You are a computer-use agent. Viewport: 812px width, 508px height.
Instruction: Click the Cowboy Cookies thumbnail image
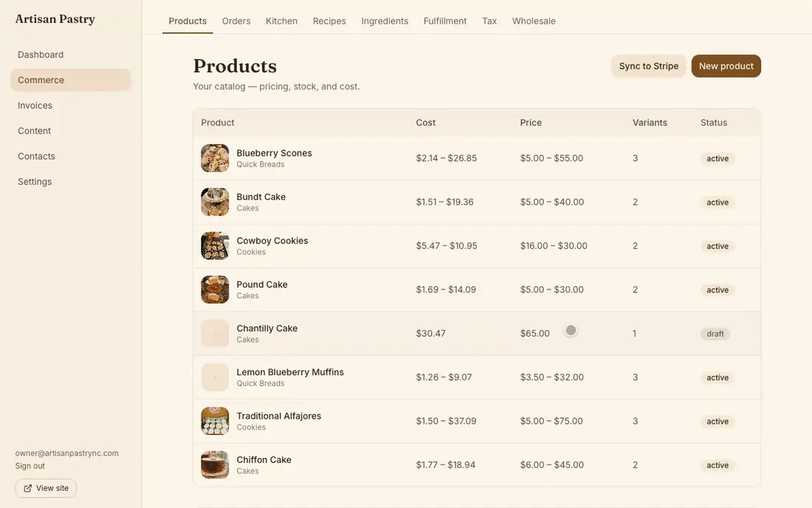(x=215, y=245)
